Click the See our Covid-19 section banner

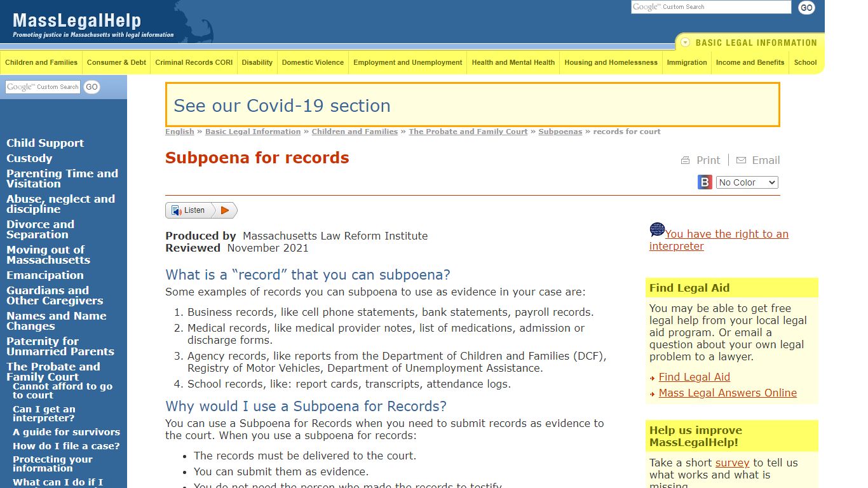click(472, 105)
